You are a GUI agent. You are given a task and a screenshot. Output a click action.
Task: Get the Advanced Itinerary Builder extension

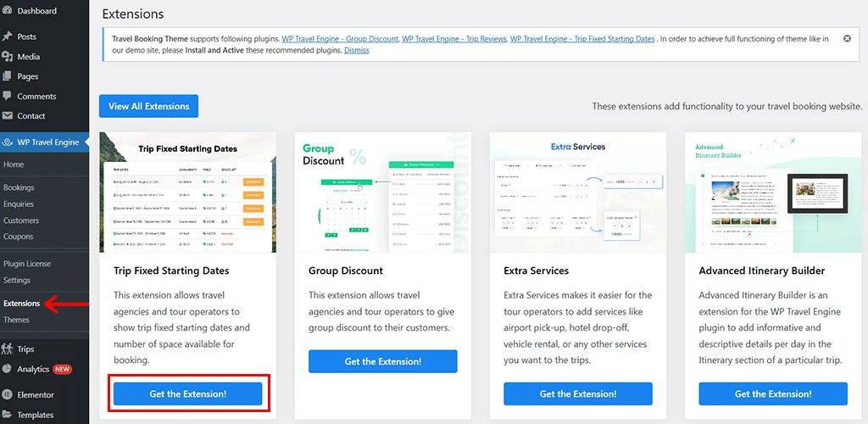tap(773, 393)
